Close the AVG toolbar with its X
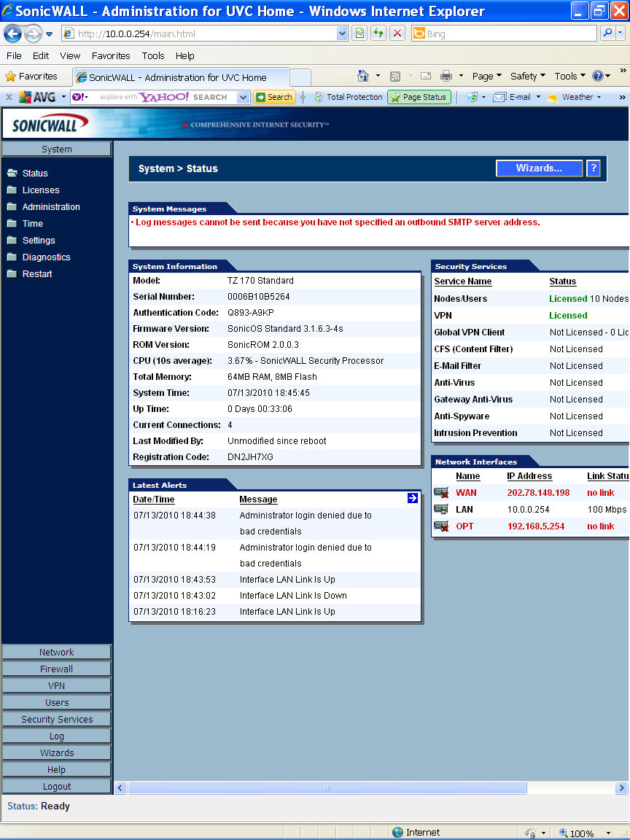The width and height of the screenshot is (630, 840). point(9,97)
